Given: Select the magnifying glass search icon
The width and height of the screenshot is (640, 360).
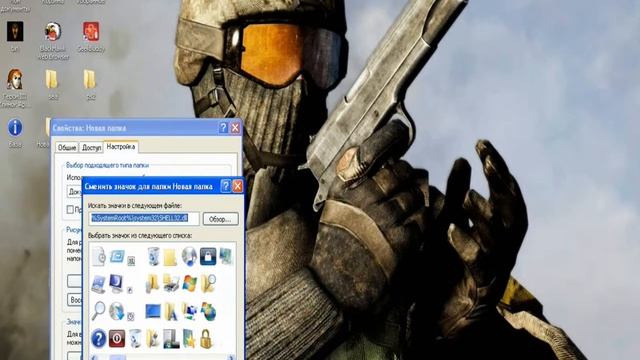Looking at the screenshot, I should click(98, 311).
